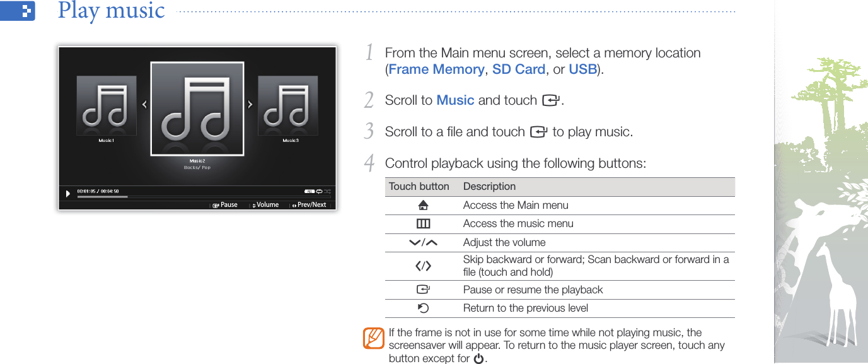Image resolution: width=868 pixels, height=364 pixels.
Task: Click the return-to-previous-level icon
Action: 423,308
